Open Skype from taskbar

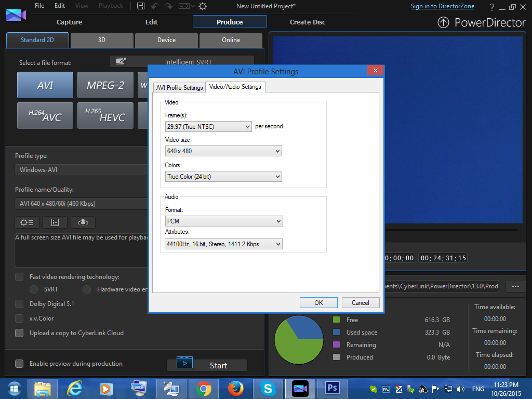pyautogui.click(x=268, y=389)
